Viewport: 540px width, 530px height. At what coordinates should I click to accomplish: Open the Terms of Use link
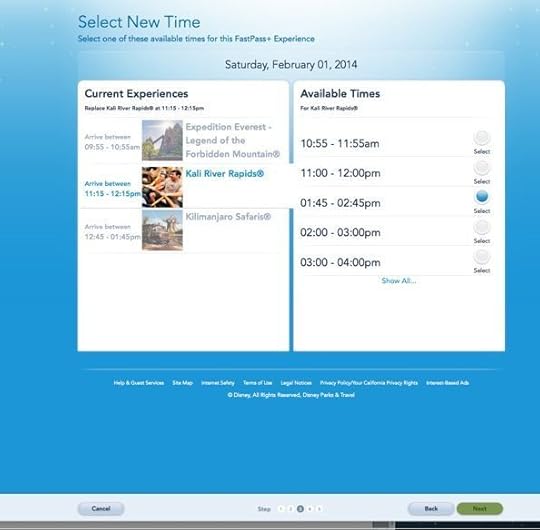[258, 383]
